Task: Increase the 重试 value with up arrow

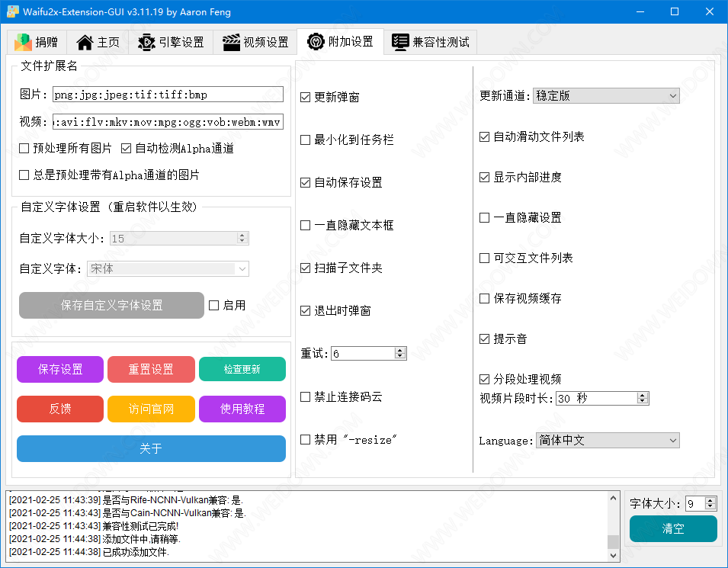Action: 400,350
